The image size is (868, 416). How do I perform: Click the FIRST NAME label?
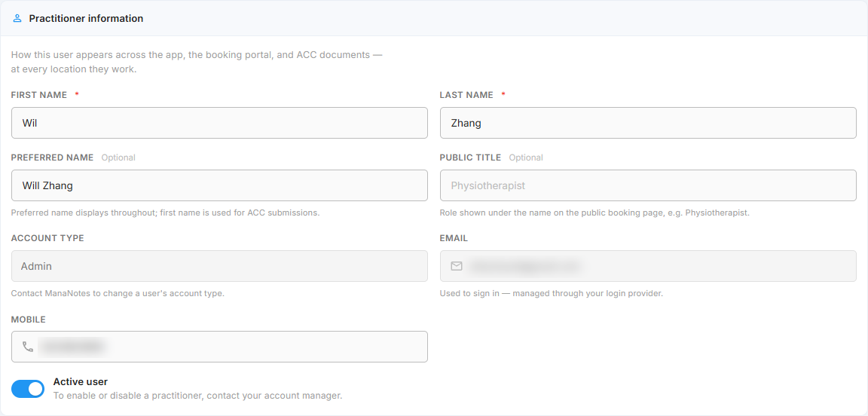[x=38, y=95]
